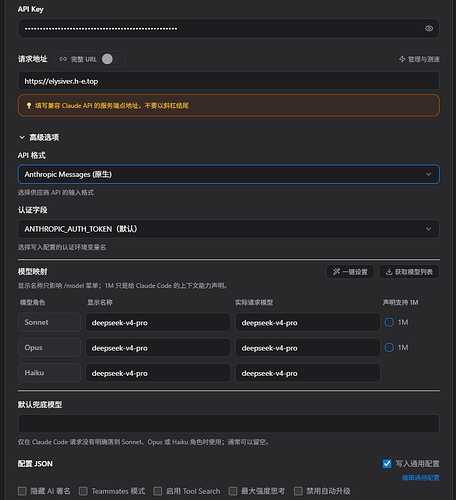Click the Haiku display name field
The width and height of the screenshot is (456, 500).
tap(158, 373)
